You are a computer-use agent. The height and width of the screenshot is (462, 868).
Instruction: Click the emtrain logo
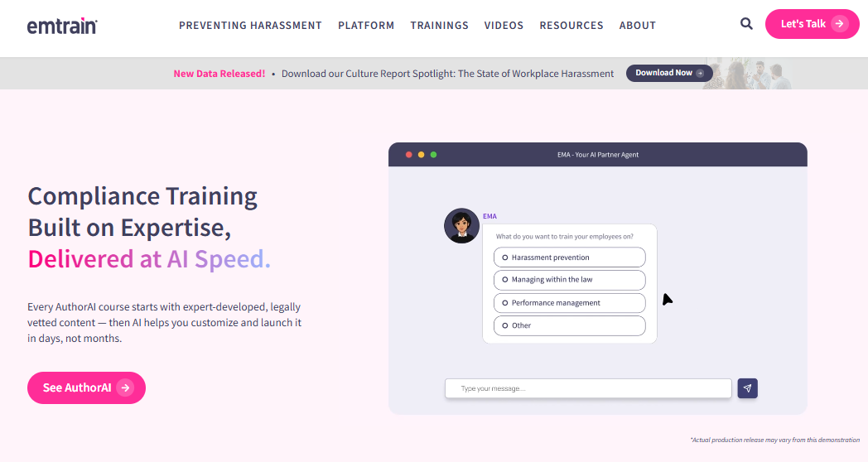(62, 26)
